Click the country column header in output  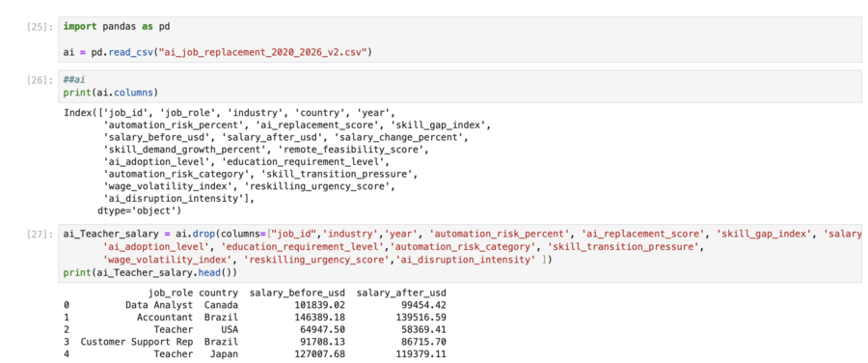pos(219,293)
